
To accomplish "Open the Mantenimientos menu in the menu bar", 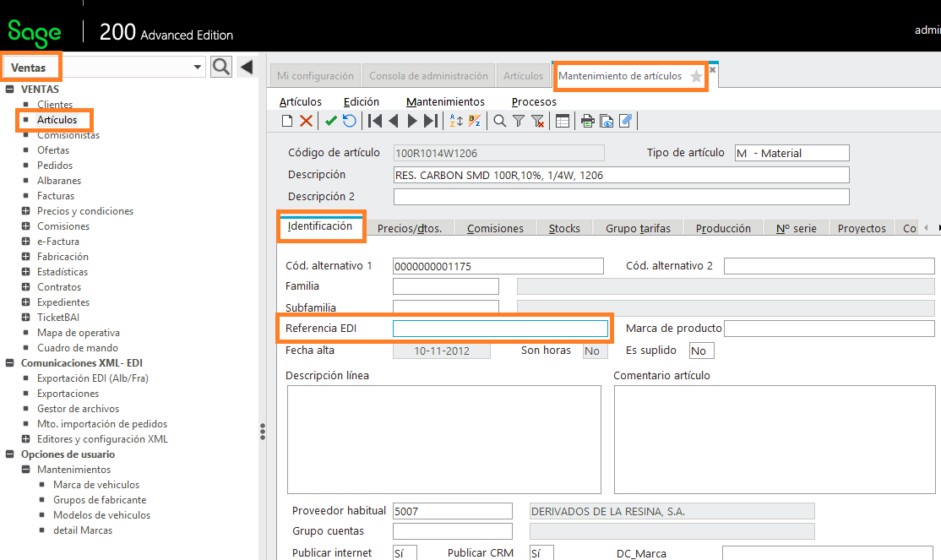I will pos(445,102).
